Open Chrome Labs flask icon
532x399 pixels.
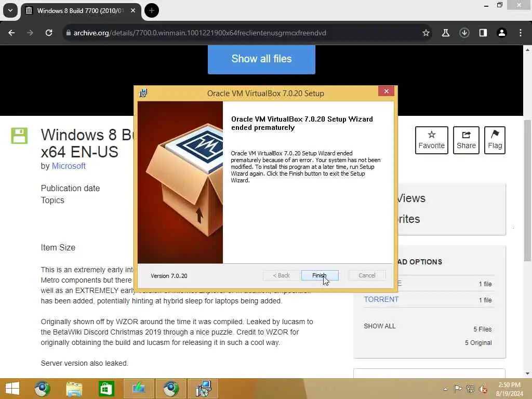445,33
